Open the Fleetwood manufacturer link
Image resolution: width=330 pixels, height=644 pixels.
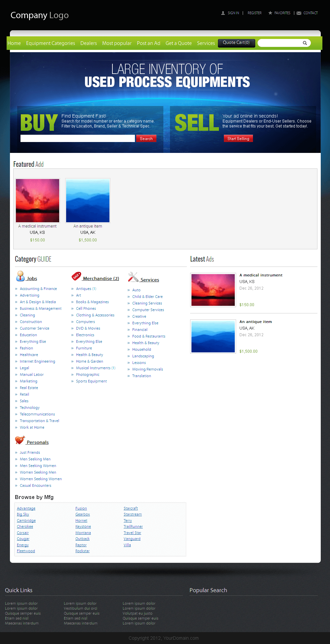[x=26, y=551]
